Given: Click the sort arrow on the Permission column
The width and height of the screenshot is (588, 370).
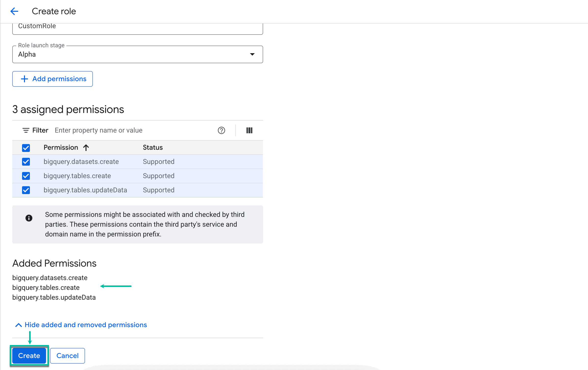Looking at the screenshot, I should pyautogui.click(x=86, y=147).
